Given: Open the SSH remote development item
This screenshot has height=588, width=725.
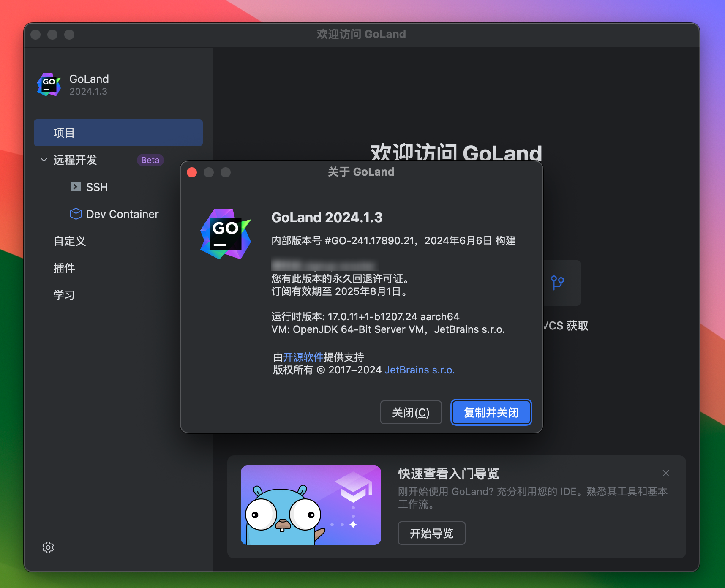Looking at the screenshot, I should 97,187.
